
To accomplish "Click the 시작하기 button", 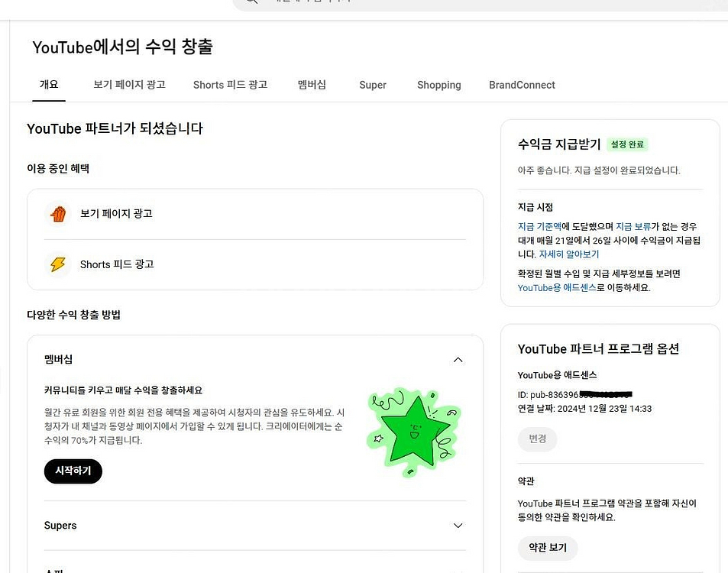I will coord(73,471).
